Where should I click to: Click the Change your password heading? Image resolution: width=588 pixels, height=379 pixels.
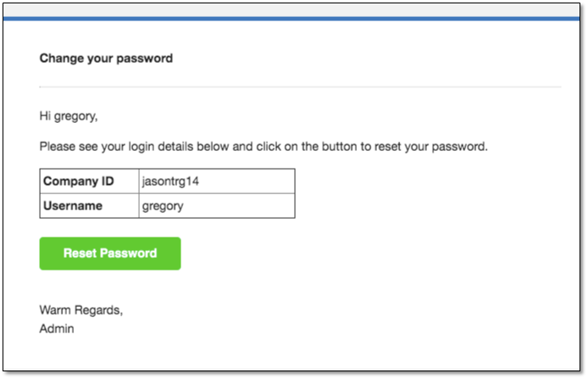pos(106,59)
